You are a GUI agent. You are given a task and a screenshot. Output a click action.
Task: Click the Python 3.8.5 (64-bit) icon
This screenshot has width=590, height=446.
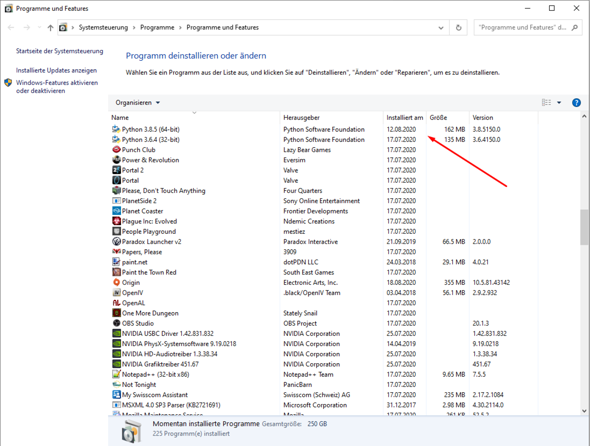pyautogui.click(x=116, y=129)
